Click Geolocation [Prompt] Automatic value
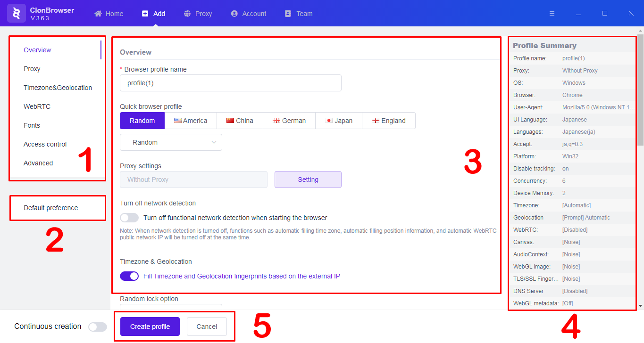Image resolution: width=644 pixels, height=343 pixels. pyautogui.click(x=586, y=218)
